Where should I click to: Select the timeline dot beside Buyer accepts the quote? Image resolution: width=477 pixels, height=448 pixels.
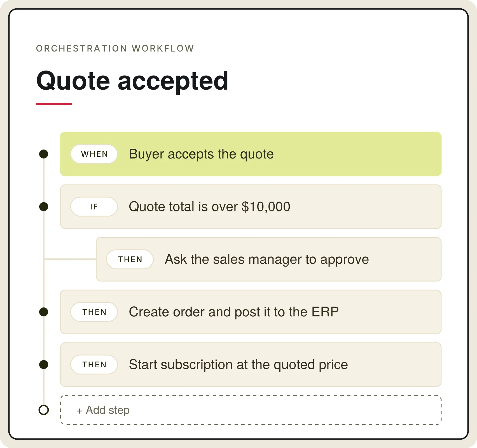tap(44, 154)
